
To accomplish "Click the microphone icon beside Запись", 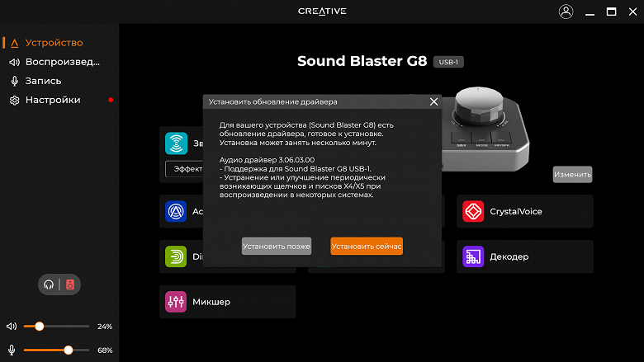I will point(15,81).
